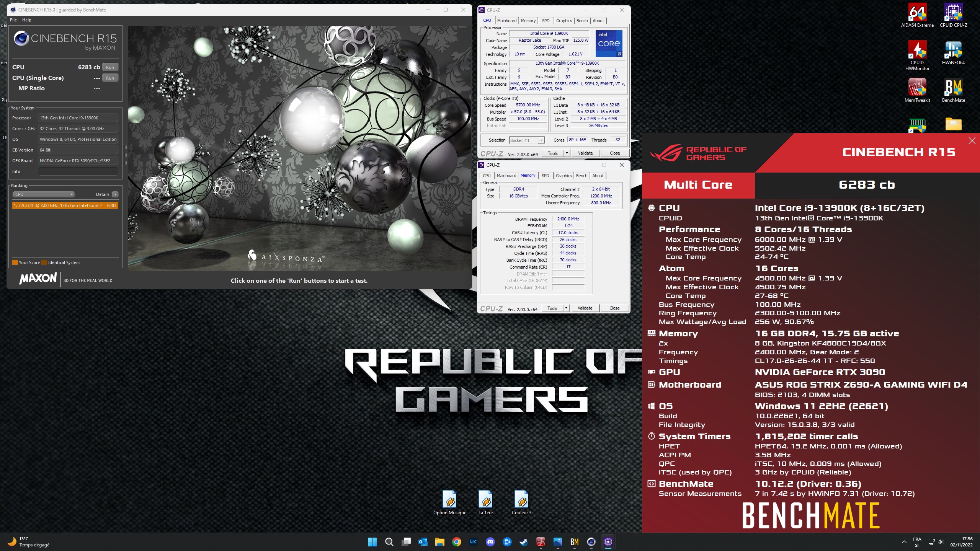Switch to CPU tab in lower CPU-Z window
Viewport: 980px width, 551px height.
[x=487, y=176]
